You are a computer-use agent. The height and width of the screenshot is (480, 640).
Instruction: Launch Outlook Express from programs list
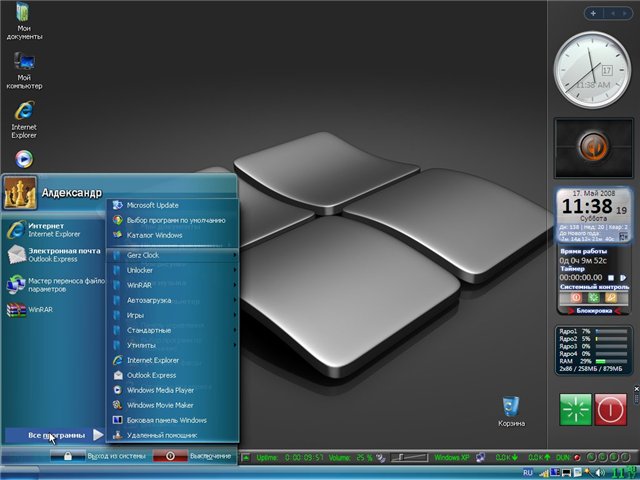pyautogui.click(x=172, y=375)
